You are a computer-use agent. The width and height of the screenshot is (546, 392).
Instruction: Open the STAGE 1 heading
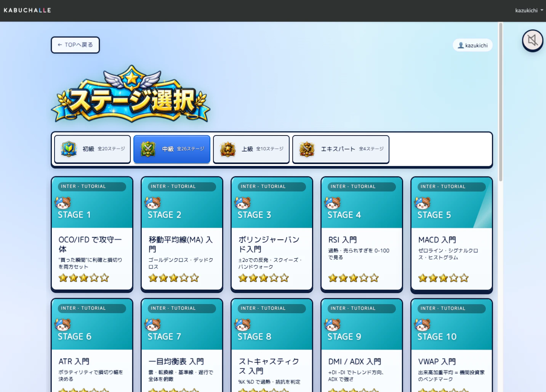pyautogui.click(x=74, y=215)
